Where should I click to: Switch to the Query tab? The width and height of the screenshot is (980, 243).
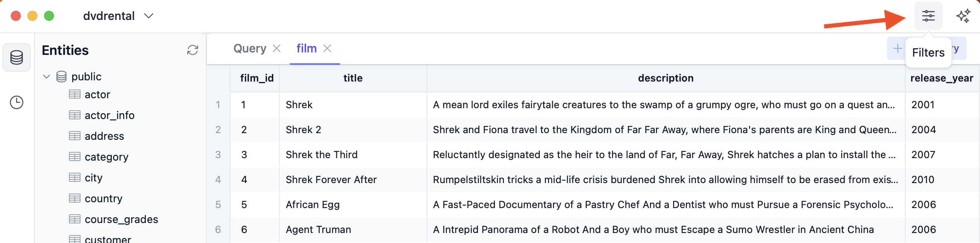point(250,49)
